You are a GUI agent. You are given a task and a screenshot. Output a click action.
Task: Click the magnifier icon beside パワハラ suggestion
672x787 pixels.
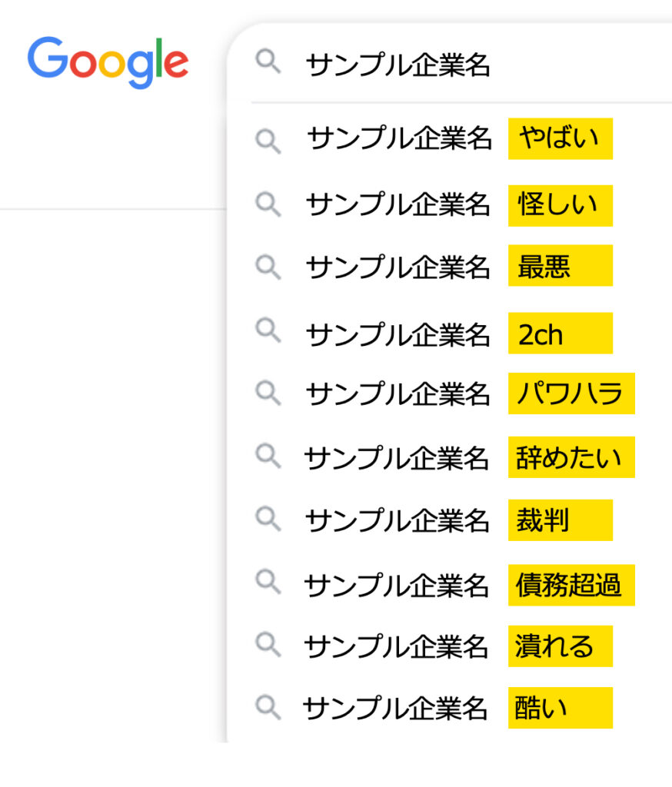point(268,393)
